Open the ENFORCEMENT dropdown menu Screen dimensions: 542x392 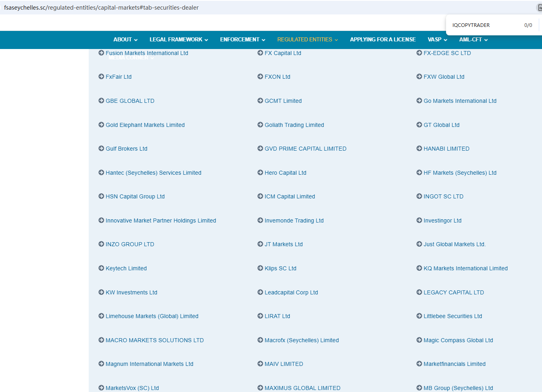click(242, 39)
